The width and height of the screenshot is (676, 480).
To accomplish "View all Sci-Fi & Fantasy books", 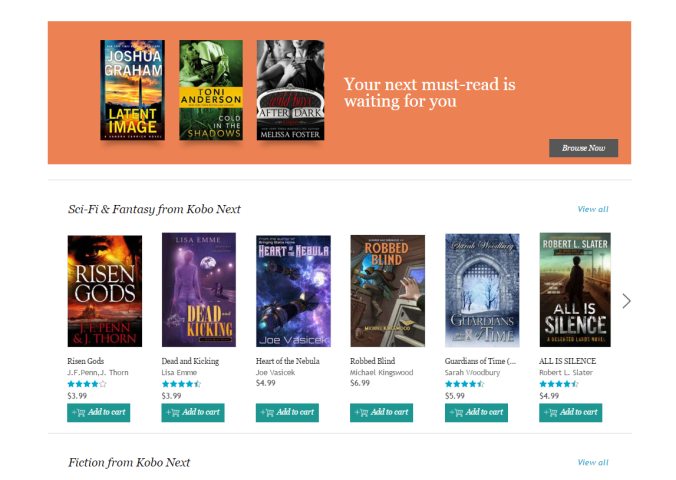I will pos(592,209).
